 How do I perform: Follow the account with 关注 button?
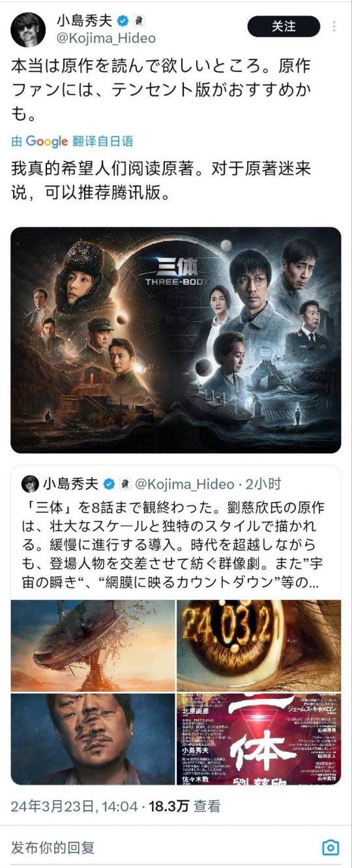pyautogui.click(x=284, y=27)
